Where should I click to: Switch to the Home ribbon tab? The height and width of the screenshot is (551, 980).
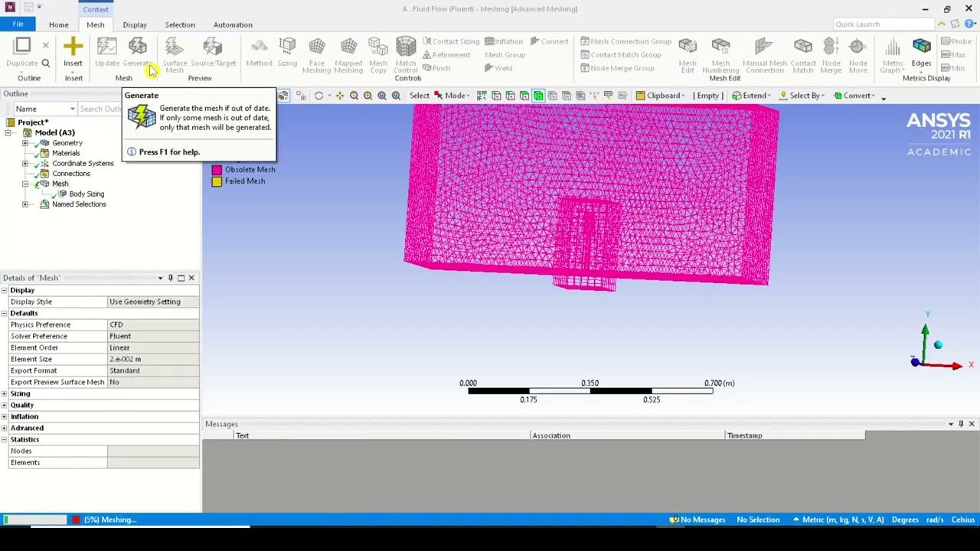pos(58,24)
